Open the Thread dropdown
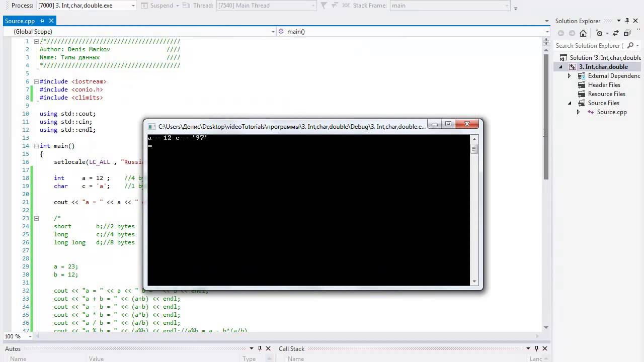The width and height of the screenshot is (644, 362). tap(313, 6)
